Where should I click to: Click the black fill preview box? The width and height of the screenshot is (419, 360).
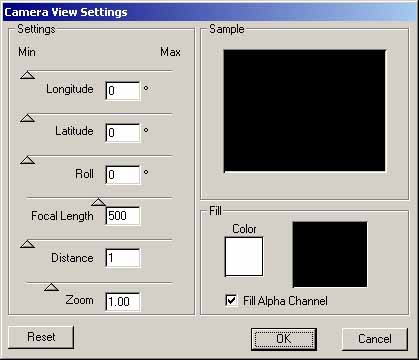coord(330,254)
